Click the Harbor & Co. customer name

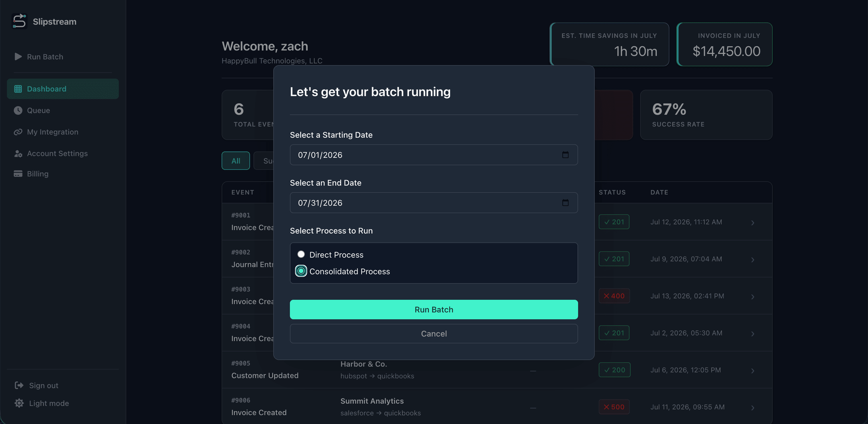(364, 364)
